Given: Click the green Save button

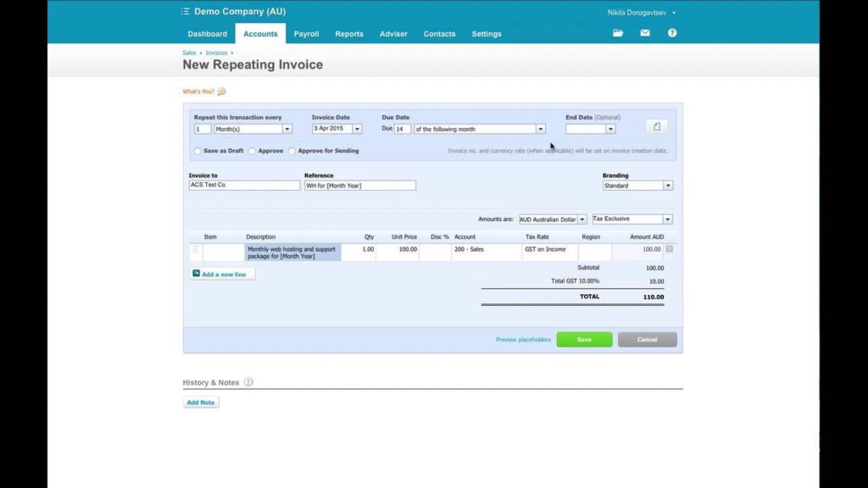Looking at the screenshot, I should pos(584,340).
